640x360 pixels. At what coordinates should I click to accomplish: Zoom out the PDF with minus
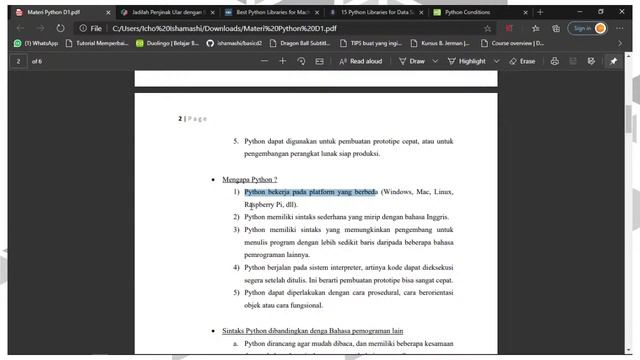(x=264, y=61)
